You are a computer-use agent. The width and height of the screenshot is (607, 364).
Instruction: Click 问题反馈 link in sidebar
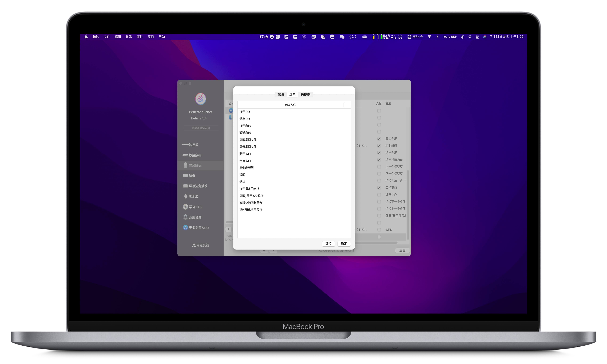tap(201, 245)
